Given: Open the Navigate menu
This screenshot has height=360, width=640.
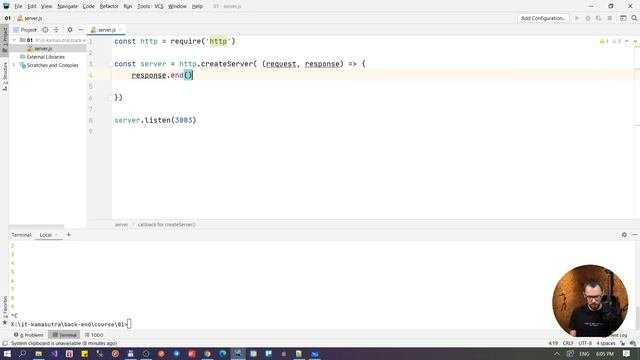Looking at the screenshot, I should tap(67, 7).
